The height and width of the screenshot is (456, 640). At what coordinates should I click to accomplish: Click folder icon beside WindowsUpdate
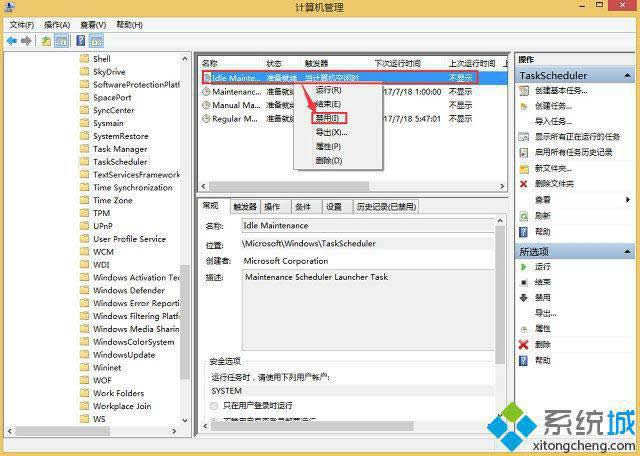pyautogui.click(x=84, y=355)
